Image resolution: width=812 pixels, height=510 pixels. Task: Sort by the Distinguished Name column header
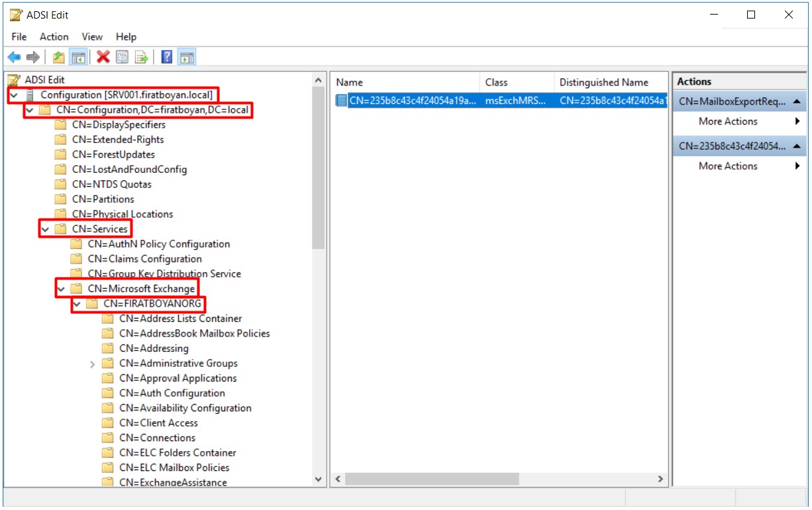611,82
